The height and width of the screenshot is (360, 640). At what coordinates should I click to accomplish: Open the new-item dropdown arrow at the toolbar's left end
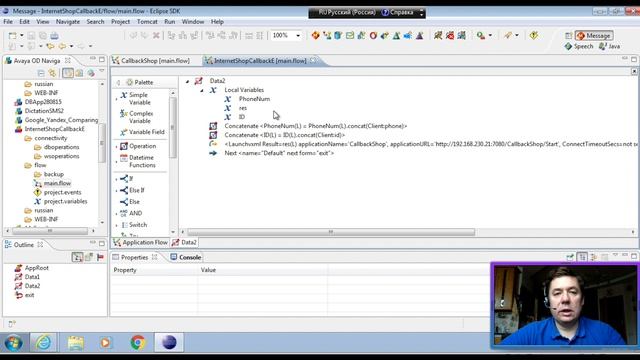tap(22, 36)
